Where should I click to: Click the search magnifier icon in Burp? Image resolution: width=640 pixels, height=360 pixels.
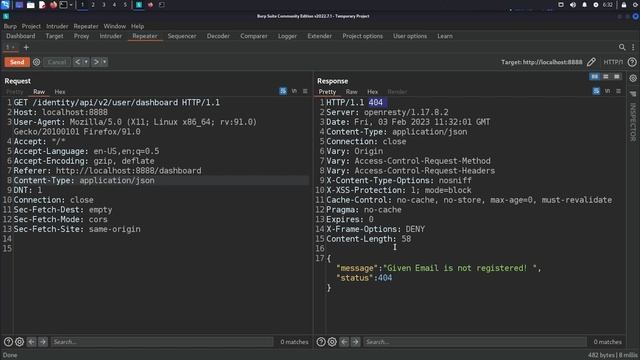tap(622, 47)
